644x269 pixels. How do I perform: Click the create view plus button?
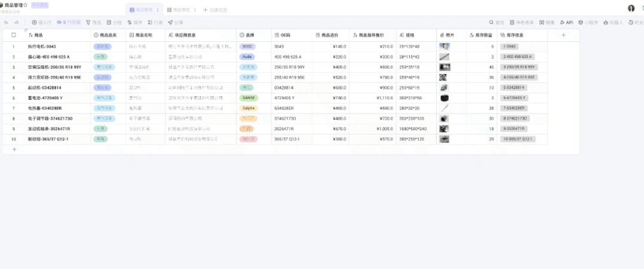pyautogui.click(x=206, y=10)
